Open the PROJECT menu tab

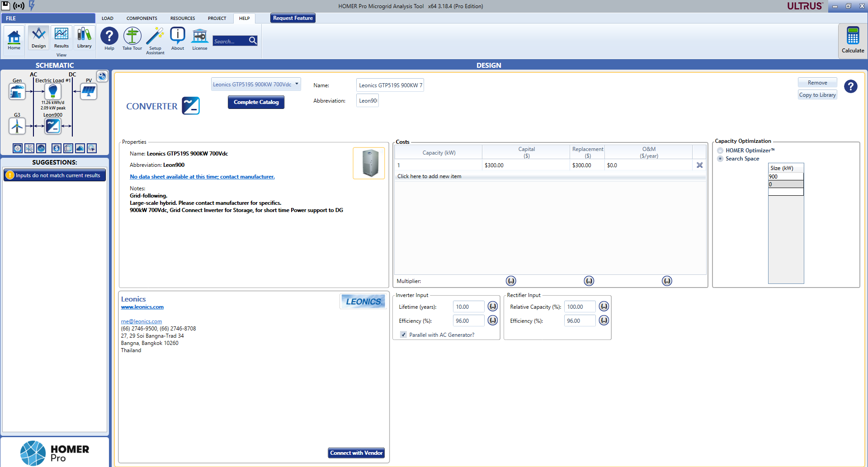click(x=217, y=19)
